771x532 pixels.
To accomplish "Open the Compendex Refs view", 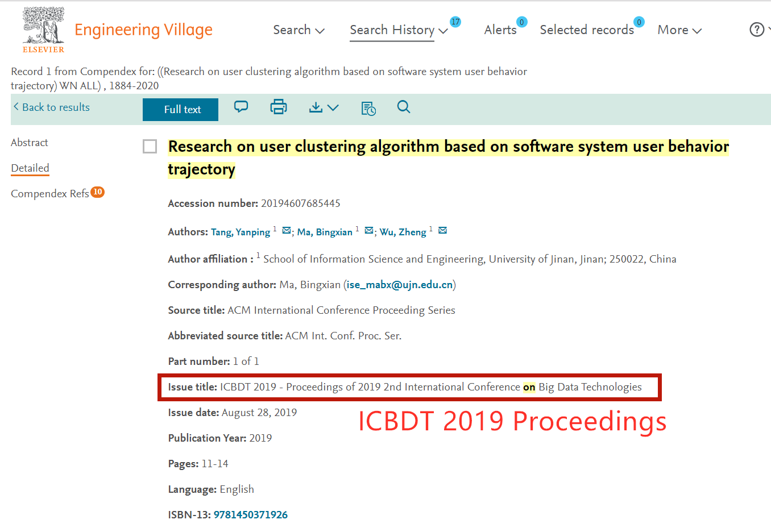I will [50, 194].
